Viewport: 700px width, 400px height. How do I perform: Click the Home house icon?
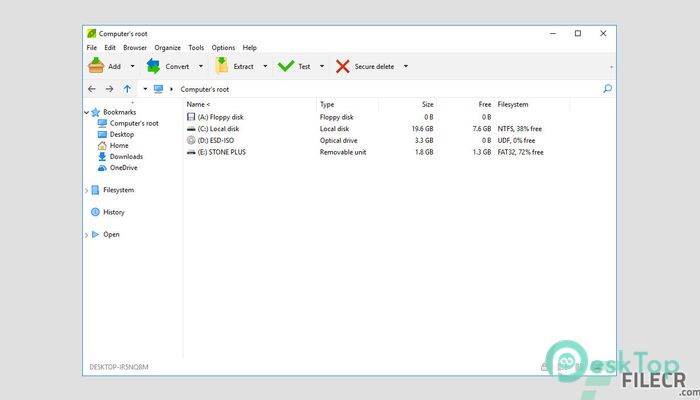(102, 146)
